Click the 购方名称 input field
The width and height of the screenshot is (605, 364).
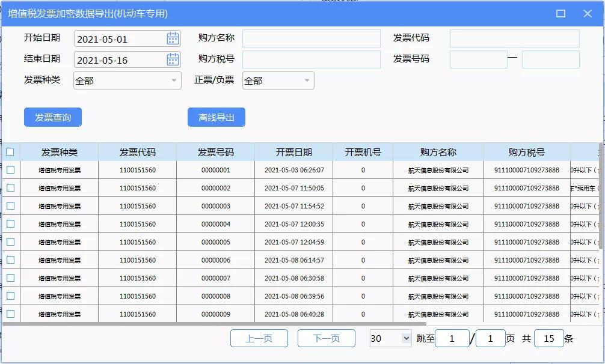(x=310, y=37)
